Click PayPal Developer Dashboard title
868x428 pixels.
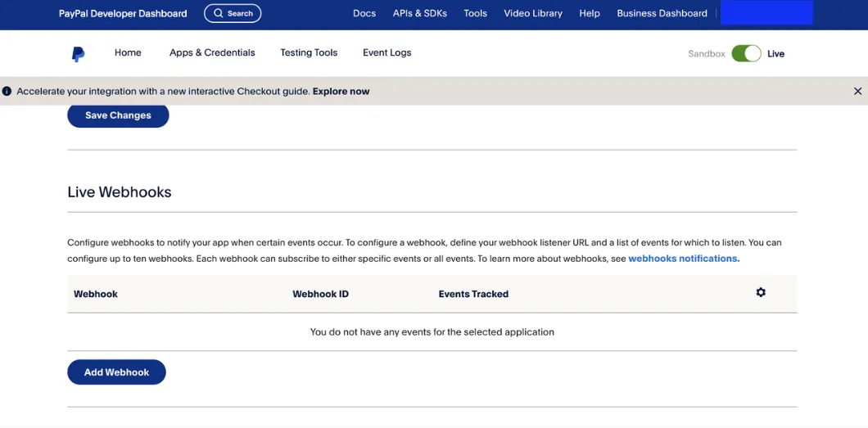coord(123,13)
